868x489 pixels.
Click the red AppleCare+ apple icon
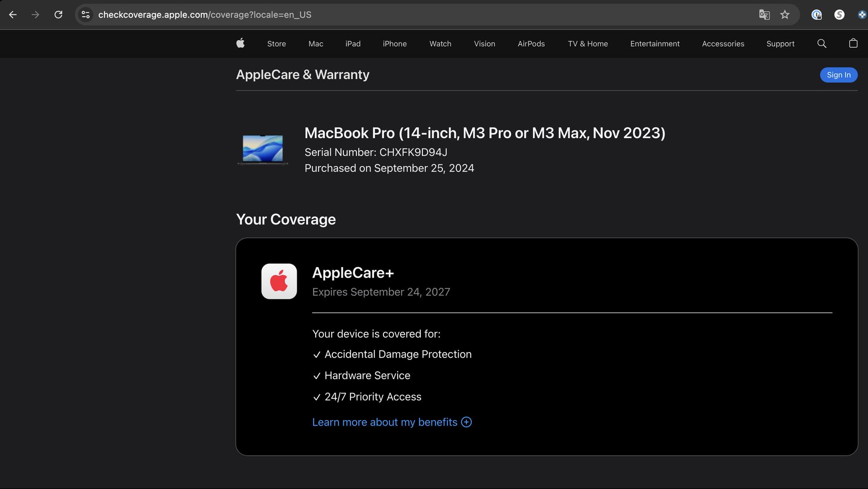pyautogui.click(x=279, y=281)
